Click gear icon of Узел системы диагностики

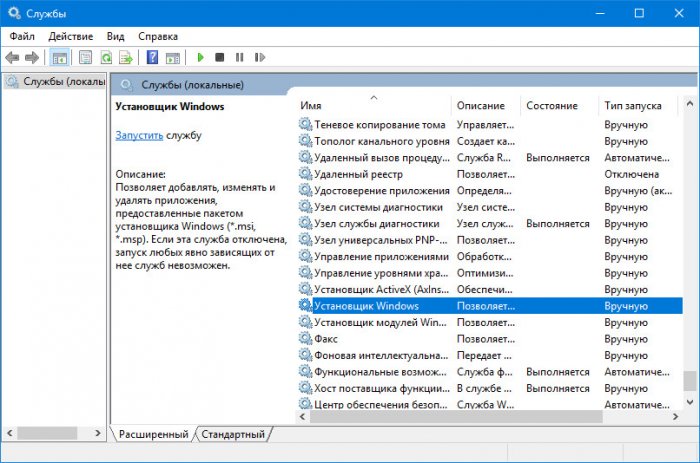(x=305, y=207)
